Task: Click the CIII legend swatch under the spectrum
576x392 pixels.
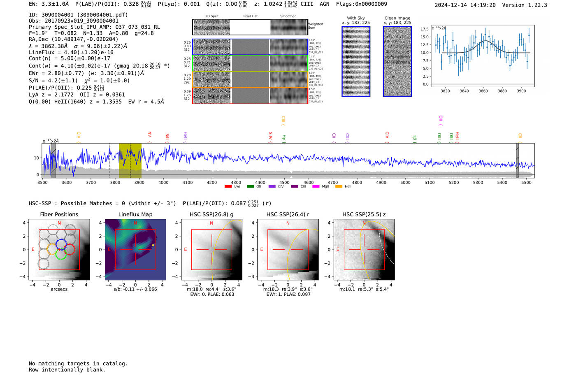Action: tap(295, 187)
